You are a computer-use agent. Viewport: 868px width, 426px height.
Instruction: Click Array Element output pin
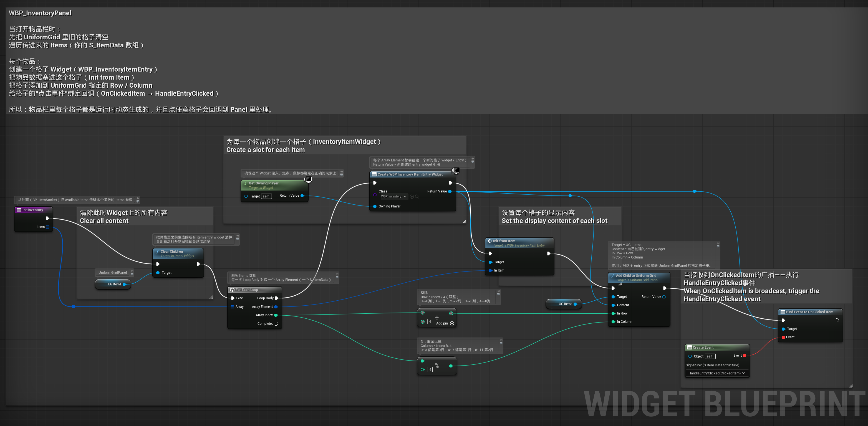point(276,307)
